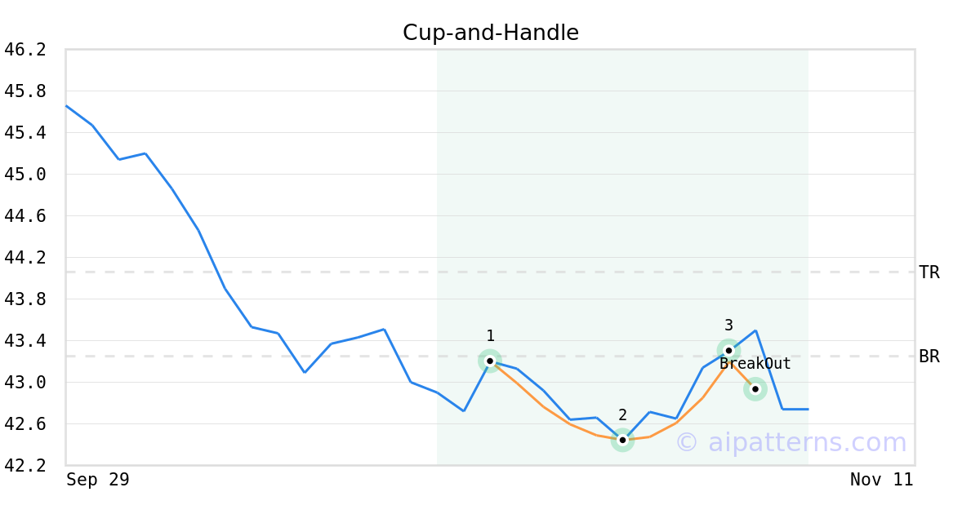Click the BreakOut text label
Viewport: 980px width, 514px height.
point(755,364)
